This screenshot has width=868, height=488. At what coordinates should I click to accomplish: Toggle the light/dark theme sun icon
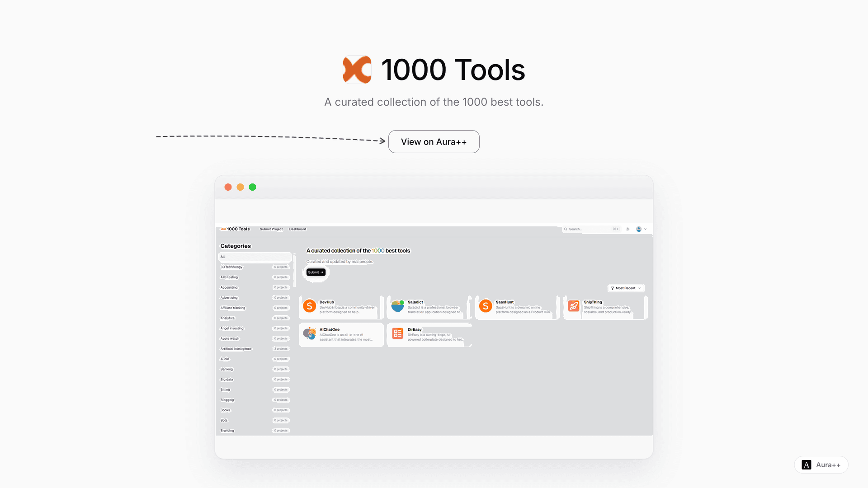point(627,229)
